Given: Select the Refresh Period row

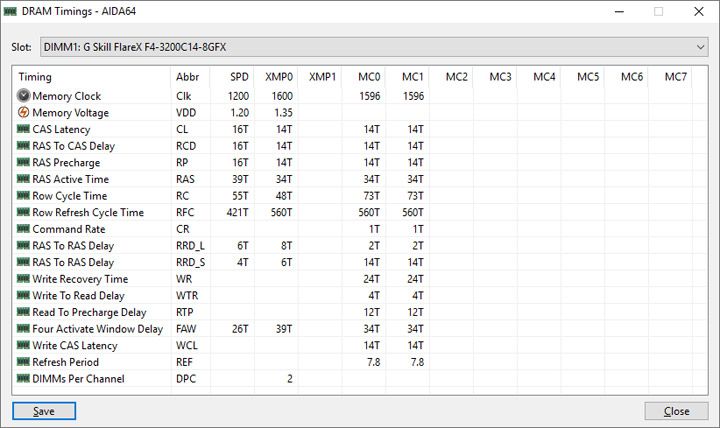Looking at the screenshot, I should pos(360,362).
